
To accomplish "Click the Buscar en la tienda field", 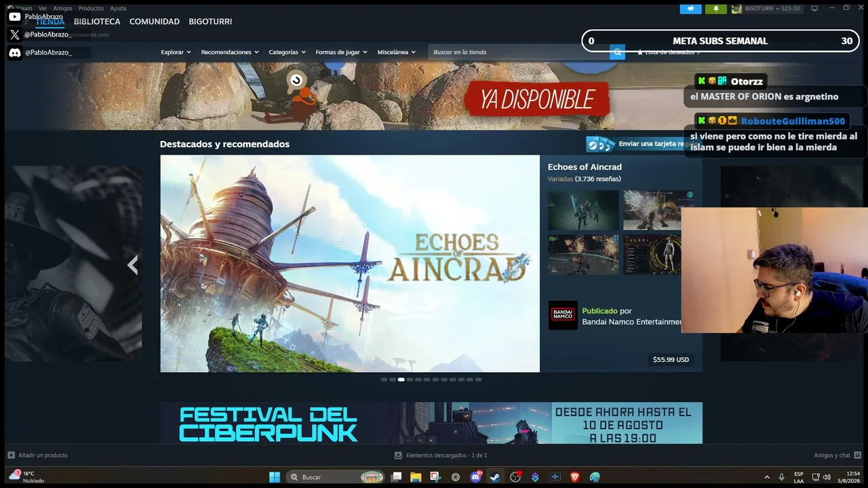I will pyautogui.click(x=519, y=52).
